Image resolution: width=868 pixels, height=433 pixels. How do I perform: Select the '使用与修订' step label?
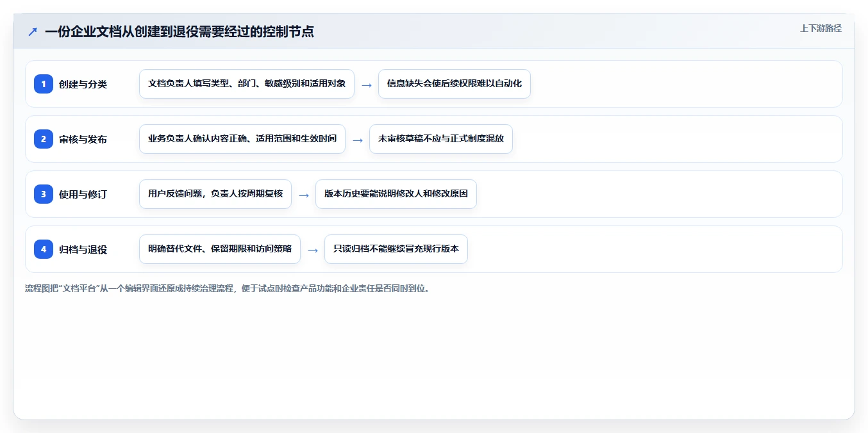(83, 194)
